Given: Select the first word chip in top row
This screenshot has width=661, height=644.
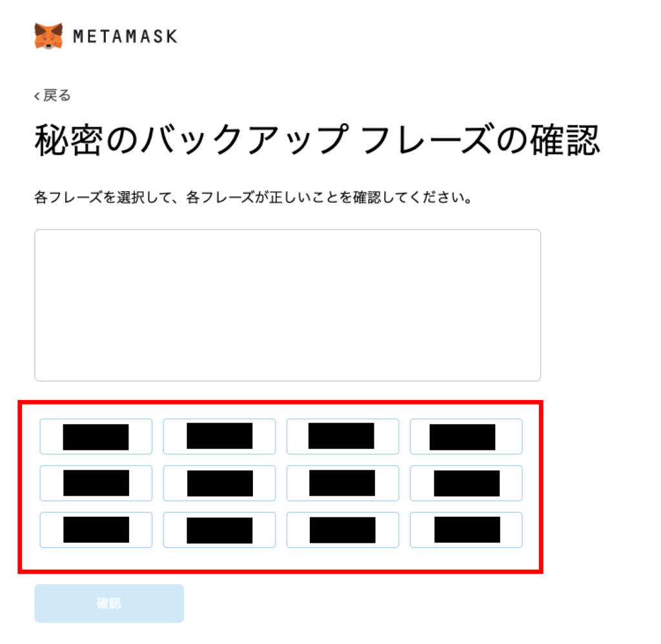Looking at the screenshot, I should [x=96, y=437].
